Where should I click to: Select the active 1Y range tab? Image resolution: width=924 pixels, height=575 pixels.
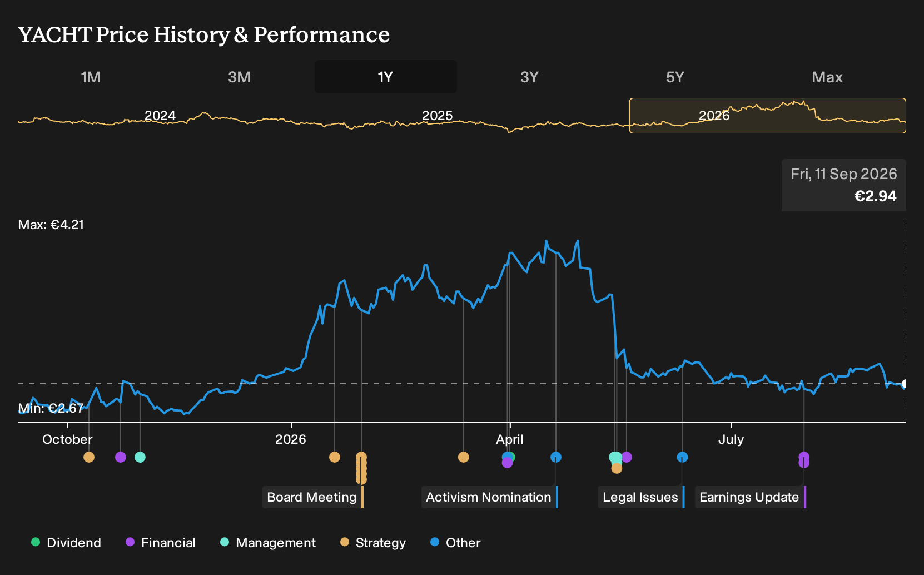tap(386, 77)
